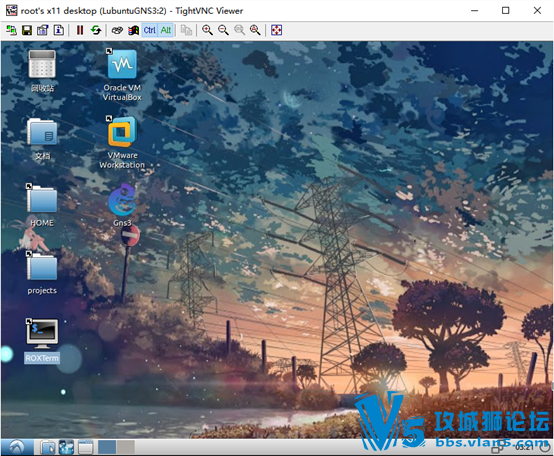Save connection info with the floppy icon
Image resolution: width=554 pixels, height=456 pixels.
[27, 30]
